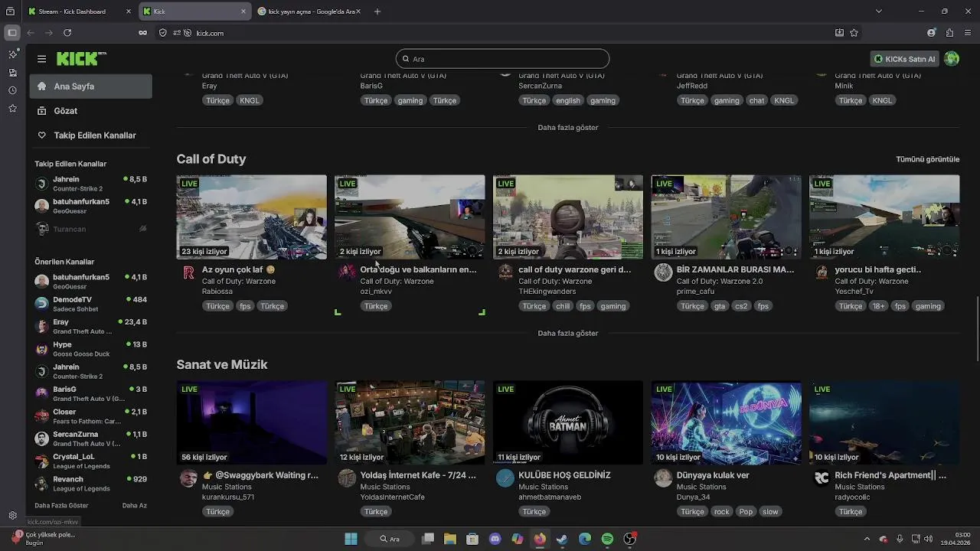Click the install page as app icon

[839, 33]
